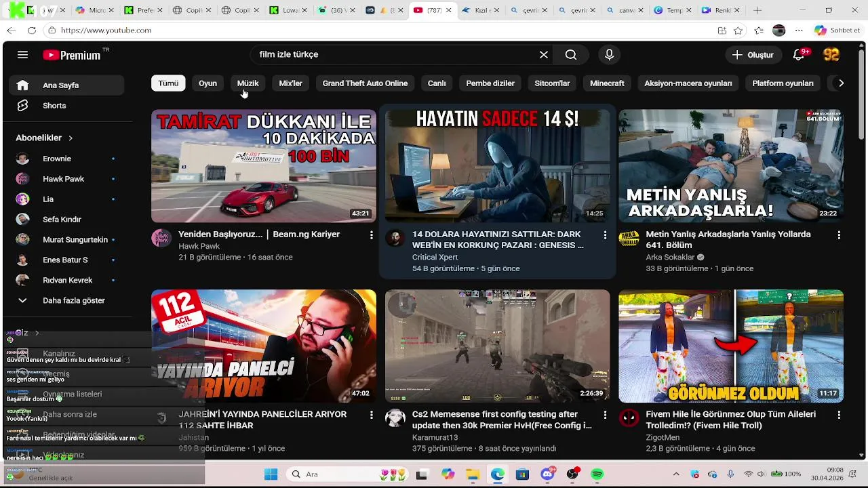Open the 'Fivem Hile İle Görünmez Olup' video title
Image resolution: width=868 pixels, height=488 pixels.
click(x=731, y=420)
